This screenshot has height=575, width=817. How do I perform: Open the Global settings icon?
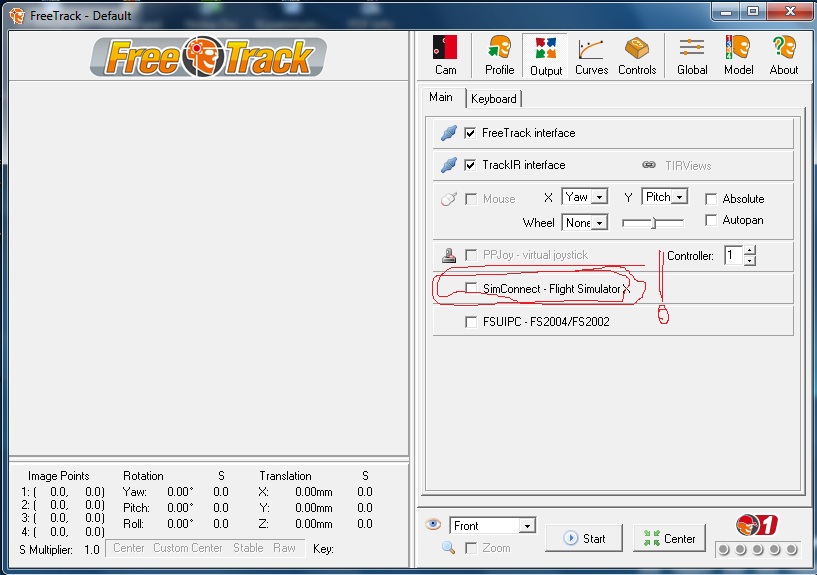[692, 55]
